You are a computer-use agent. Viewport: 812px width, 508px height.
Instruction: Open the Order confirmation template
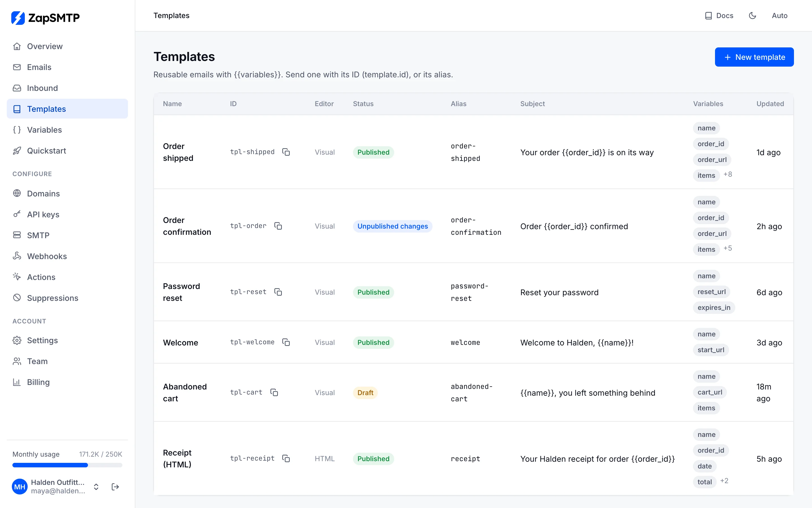187,226
